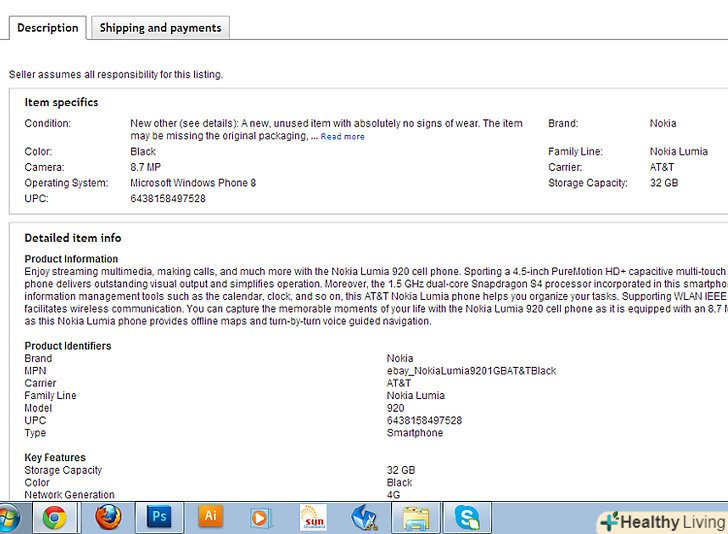Click Condition label in Item specifics

[x=47, y=123]
